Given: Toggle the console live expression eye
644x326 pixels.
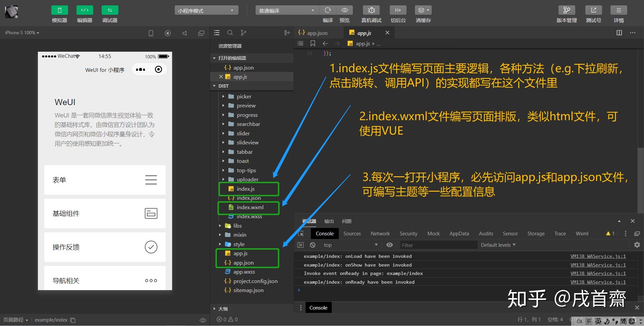Looking at the screenshot, I should 389,245.
